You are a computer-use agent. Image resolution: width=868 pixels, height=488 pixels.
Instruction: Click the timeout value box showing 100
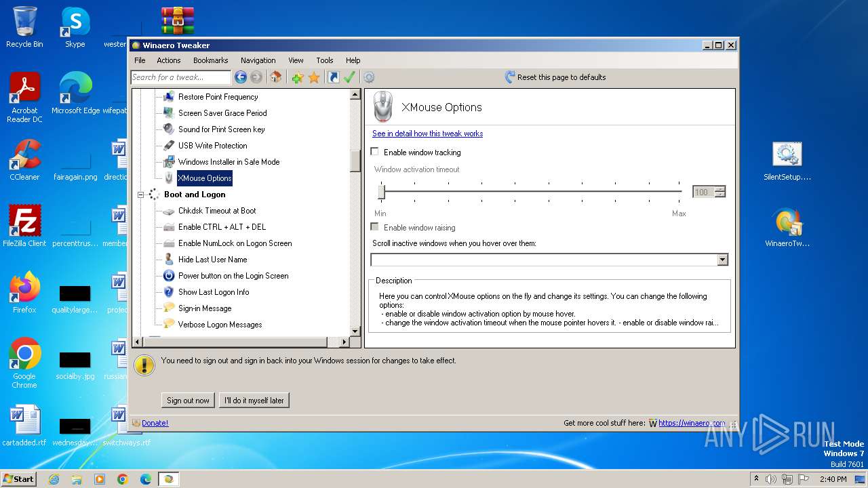(x=703, y=192)
